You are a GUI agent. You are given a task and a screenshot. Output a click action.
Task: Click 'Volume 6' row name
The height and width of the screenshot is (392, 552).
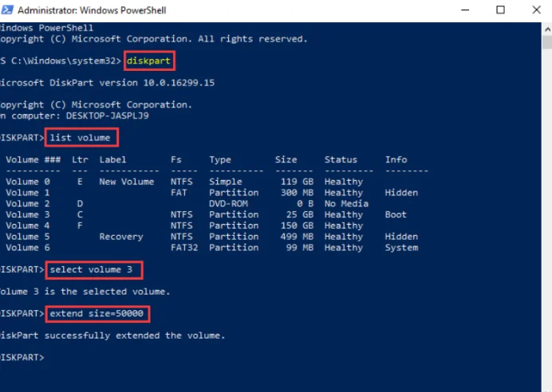click(28, 248)
